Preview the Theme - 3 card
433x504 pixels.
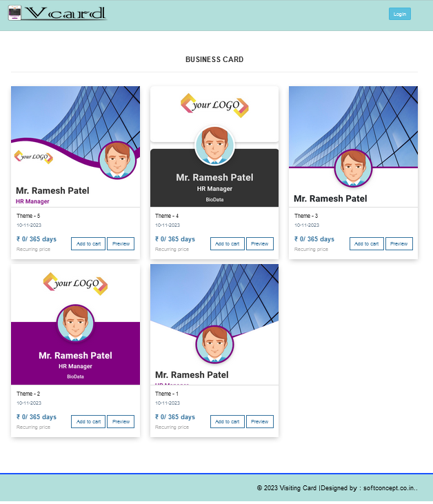(399, 243)
